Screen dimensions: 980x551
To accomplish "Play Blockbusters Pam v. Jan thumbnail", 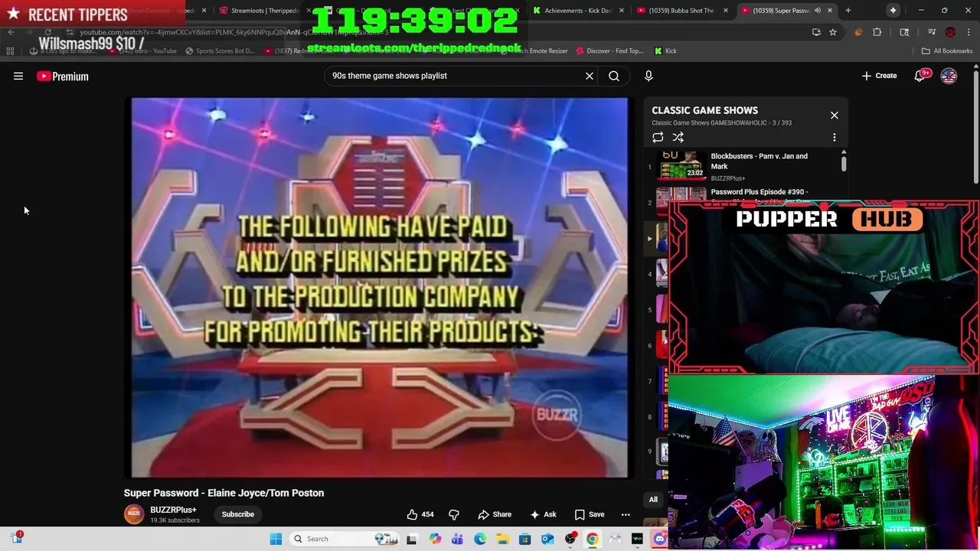I will point(681,166).
